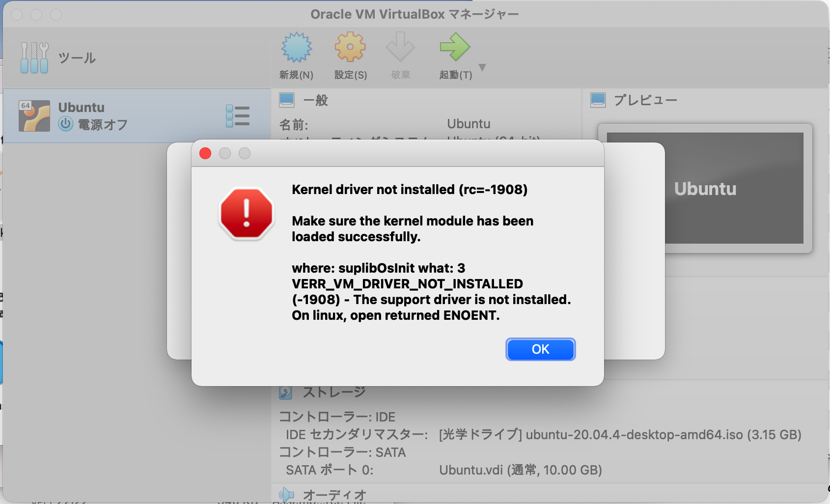Select the ツール label in the sidebar
Screen dimensions: 830x504
[77, 58]
